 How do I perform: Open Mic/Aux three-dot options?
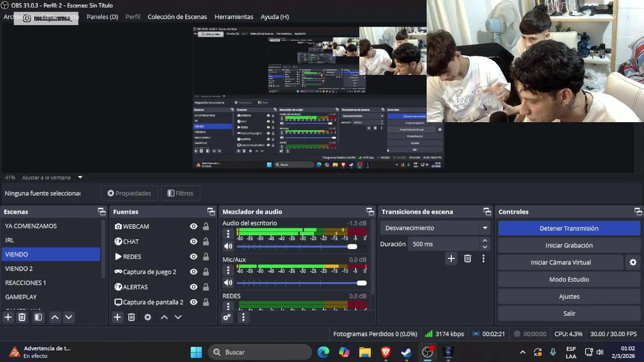(x=228, y=270)
